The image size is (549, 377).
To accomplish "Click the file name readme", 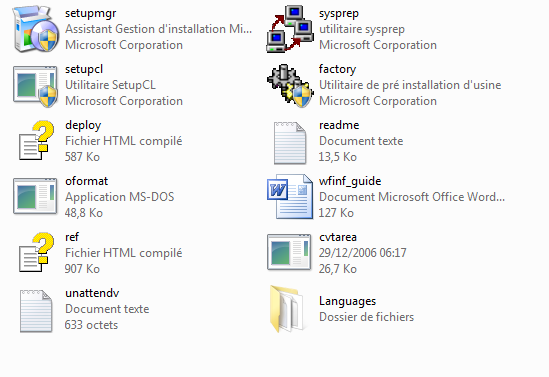I will (339, 125).
